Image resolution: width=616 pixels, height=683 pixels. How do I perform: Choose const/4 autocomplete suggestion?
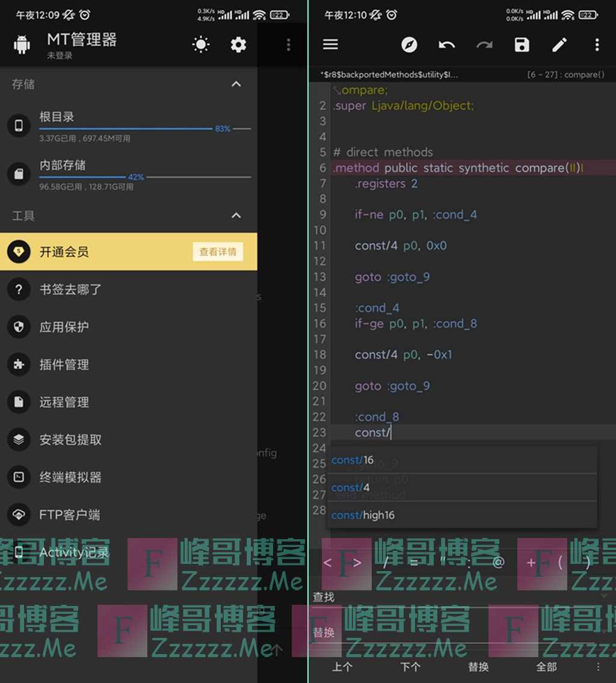[462, 487]
